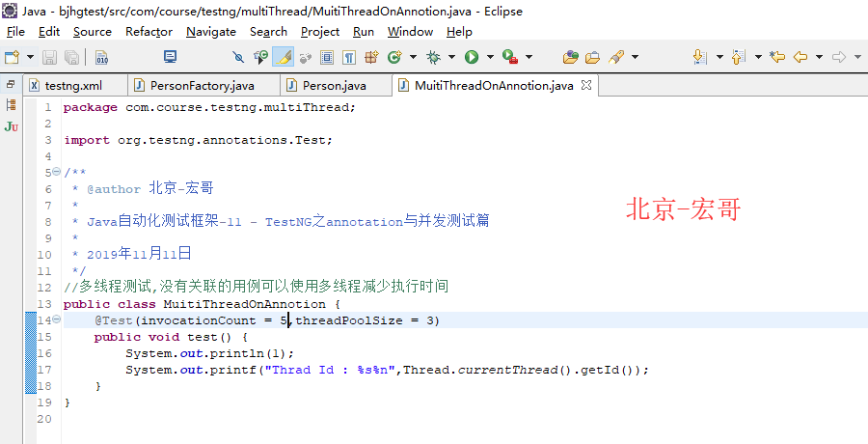Viewport: 868px width, 444px height.
Task: Click the Previous Annotation icon
Action: [x=739, y=57]
